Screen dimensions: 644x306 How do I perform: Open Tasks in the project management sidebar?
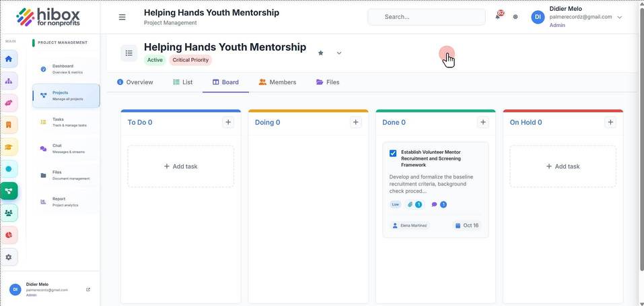[x=66, y=122]
